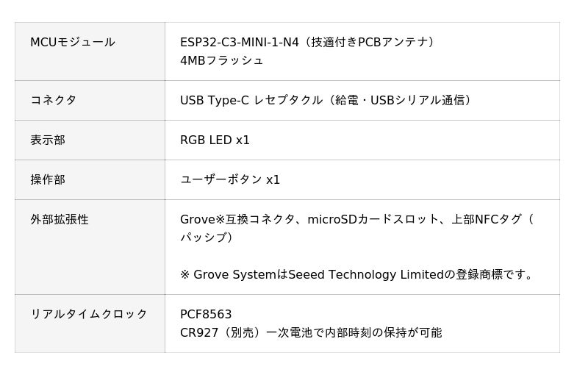588x375 pixels.
Task: Select the ESP32-C3-MINI-1-N4 model text
Action: (240, 42)
